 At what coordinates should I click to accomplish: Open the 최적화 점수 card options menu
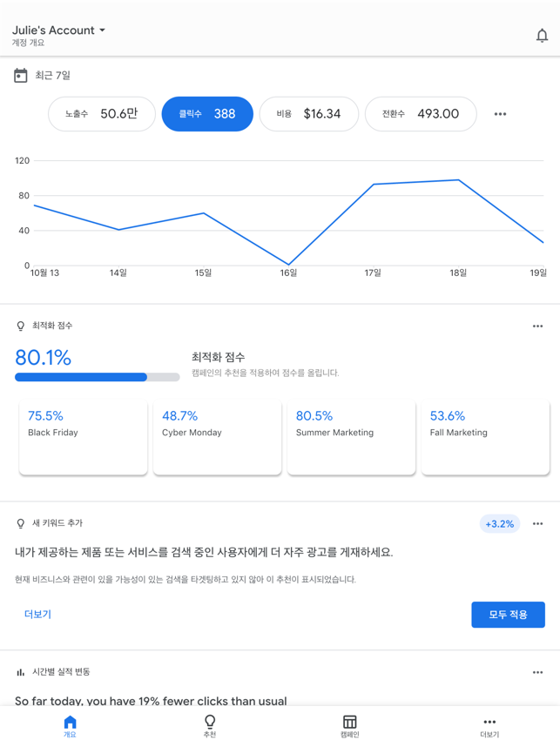537,326
